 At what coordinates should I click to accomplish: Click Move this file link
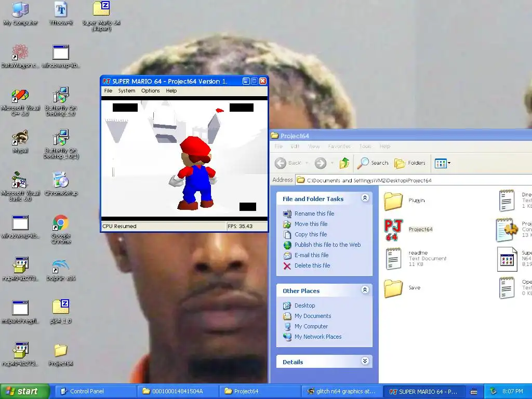[311, 224]
